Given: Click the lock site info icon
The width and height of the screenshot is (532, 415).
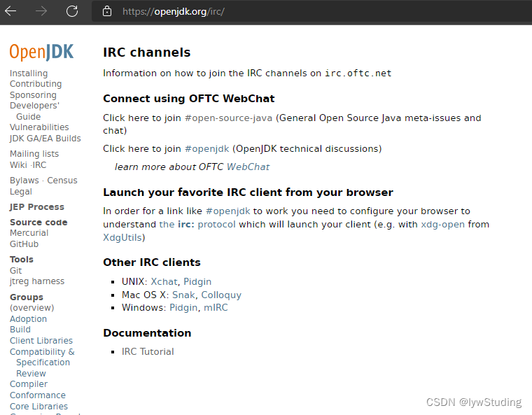Looking at the screenshot, I should tap(107, 11).
